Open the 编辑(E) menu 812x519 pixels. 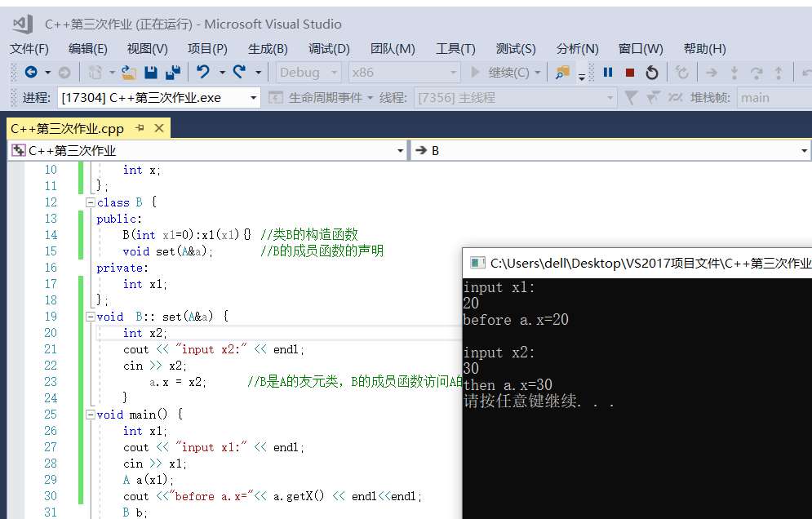click(x=88, y=49)
